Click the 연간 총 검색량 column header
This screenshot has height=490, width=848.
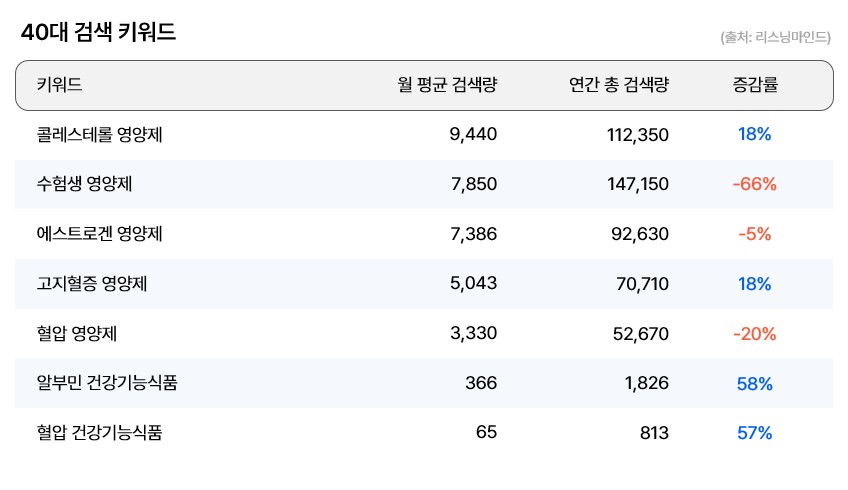(x=618, y=86)
